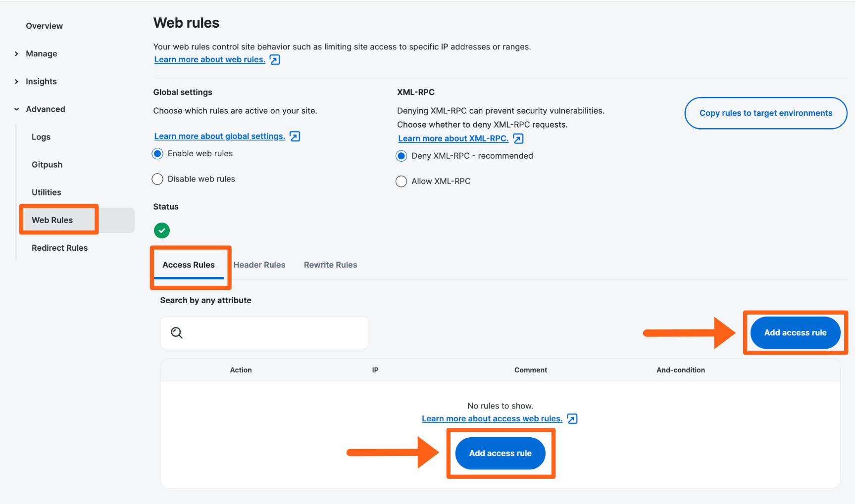Open the Rewrite Rules tab

click(x=330, y=265)
